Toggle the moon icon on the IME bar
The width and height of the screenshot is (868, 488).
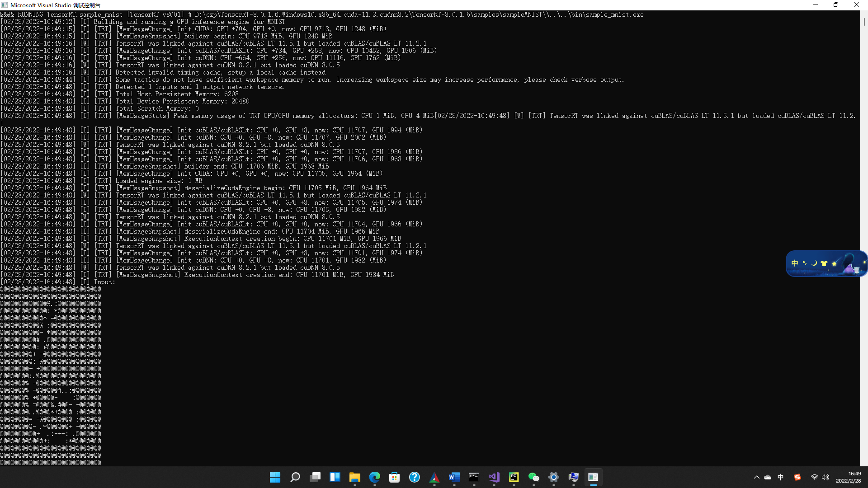click(x=814, y=263)
